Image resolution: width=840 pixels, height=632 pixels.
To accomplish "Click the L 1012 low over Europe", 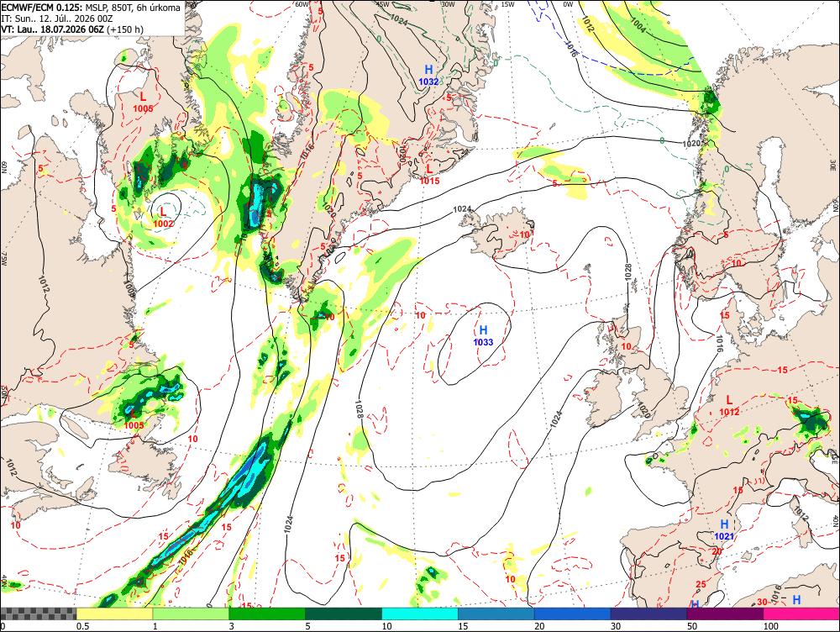I will point(729,405).
